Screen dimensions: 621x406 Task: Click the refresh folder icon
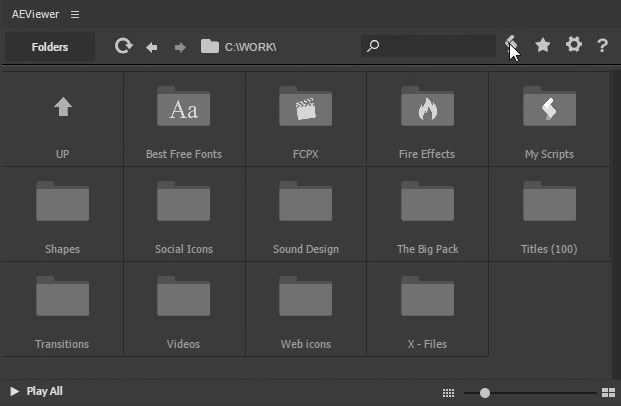pyautogui.click(x=124, y=46)
